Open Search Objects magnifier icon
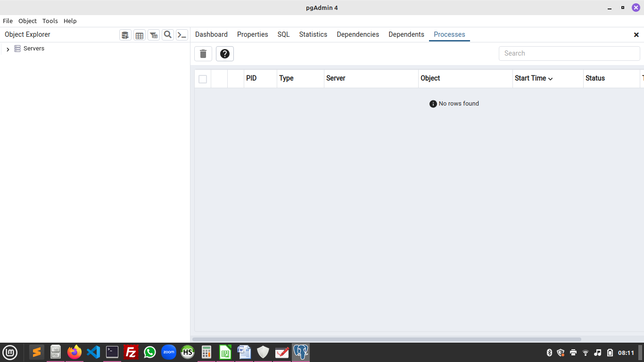 point(168,35)
